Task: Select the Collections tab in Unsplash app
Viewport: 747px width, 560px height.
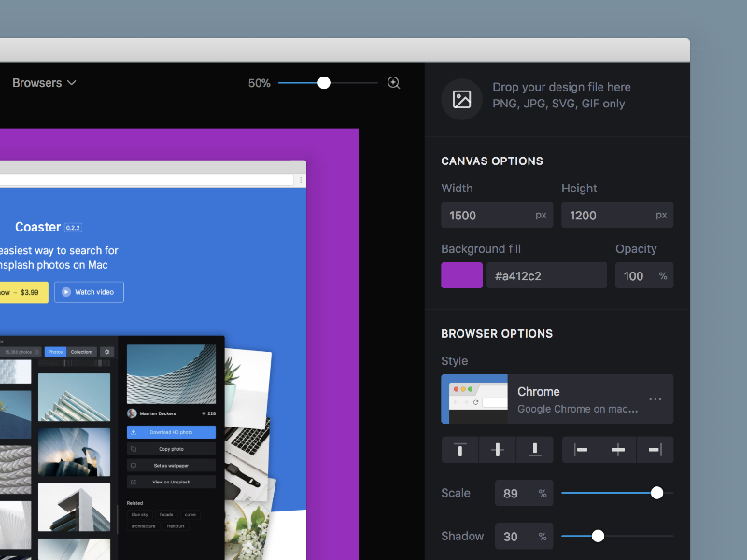Action: (x=81, y=352)
